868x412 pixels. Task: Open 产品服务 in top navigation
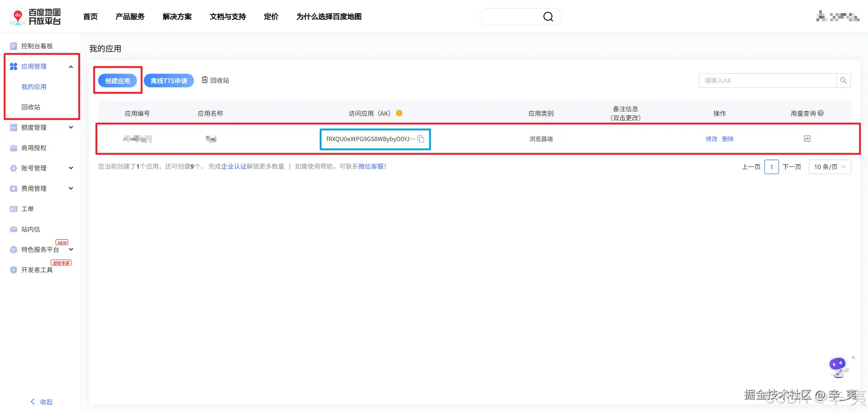click(130, 17)
